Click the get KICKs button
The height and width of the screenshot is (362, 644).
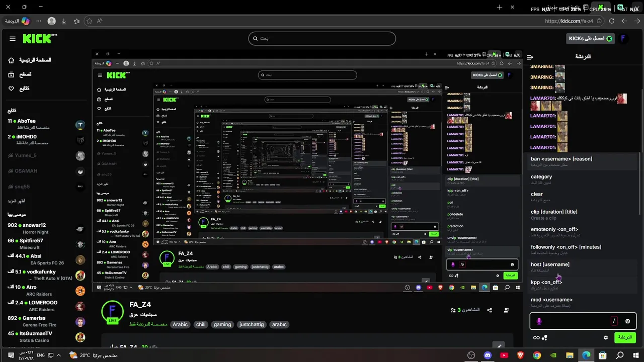tap(591, 39)
